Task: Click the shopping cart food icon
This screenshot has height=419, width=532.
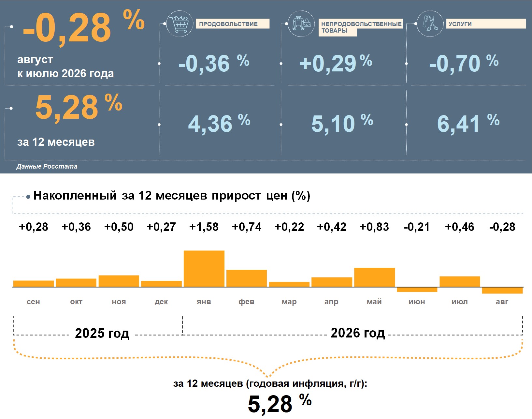Action: pos(180,23)
